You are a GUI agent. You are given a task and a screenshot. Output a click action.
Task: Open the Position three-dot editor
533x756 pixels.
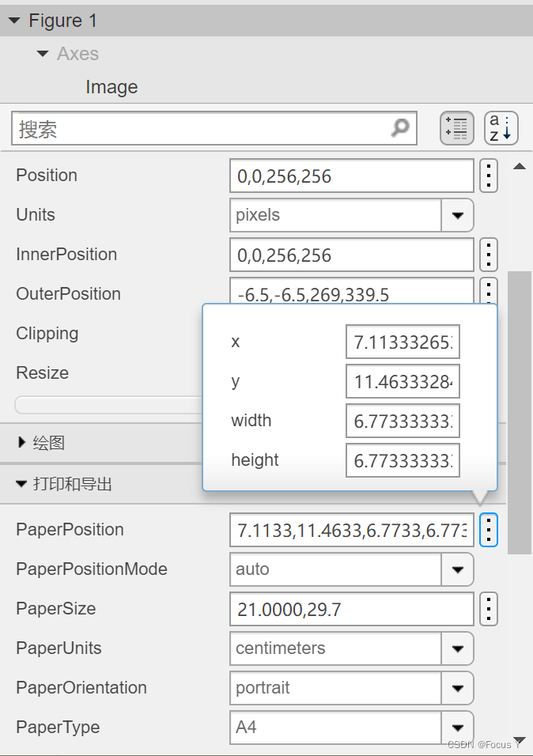(x=489, y=176)
